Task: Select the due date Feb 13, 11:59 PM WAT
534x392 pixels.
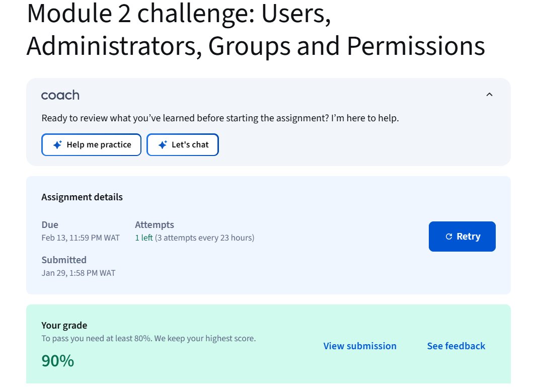Action: [x=81, y=238]
